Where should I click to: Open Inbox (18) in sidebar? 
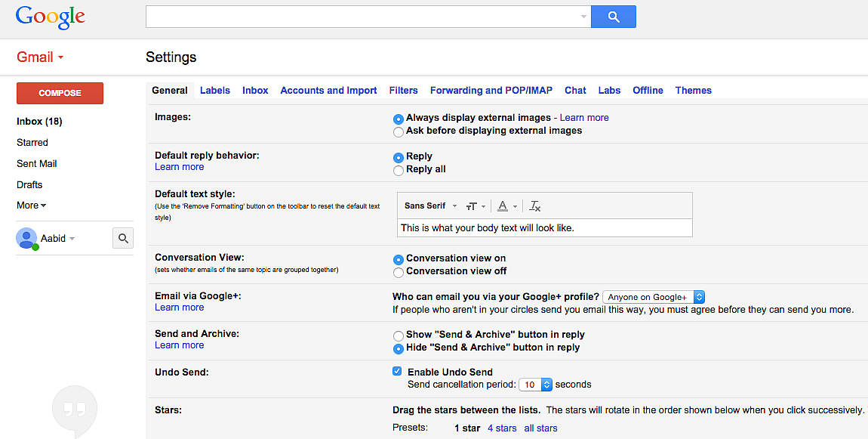click(39, 122)
